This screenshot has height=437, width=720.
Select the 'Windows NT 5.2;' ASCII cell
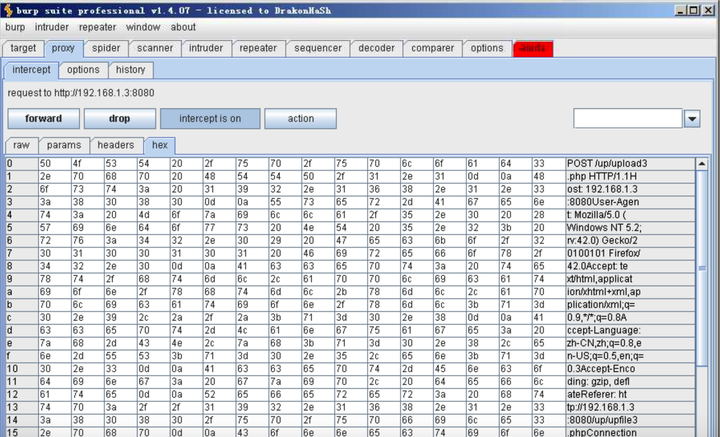point(630,228)
